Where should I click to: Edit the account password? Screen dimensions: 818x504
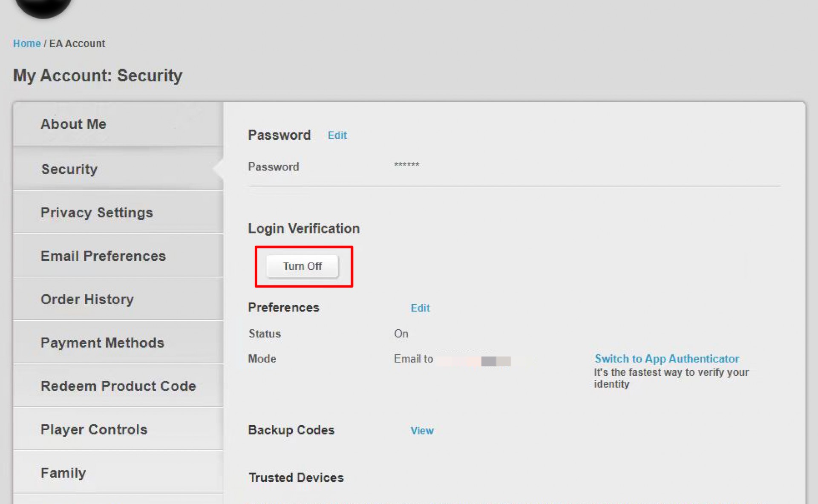pyautogui.click(x=337, y=135)
